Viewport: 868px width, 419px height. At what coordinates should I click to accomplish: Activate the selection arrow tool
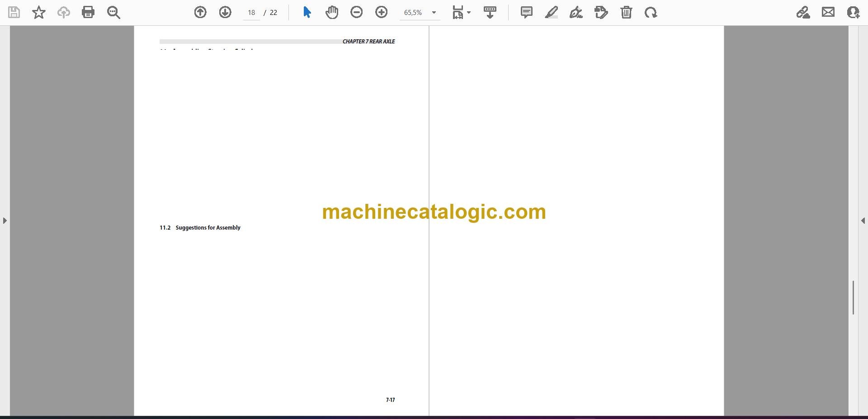pyautogui.click(x=307, y=12)
